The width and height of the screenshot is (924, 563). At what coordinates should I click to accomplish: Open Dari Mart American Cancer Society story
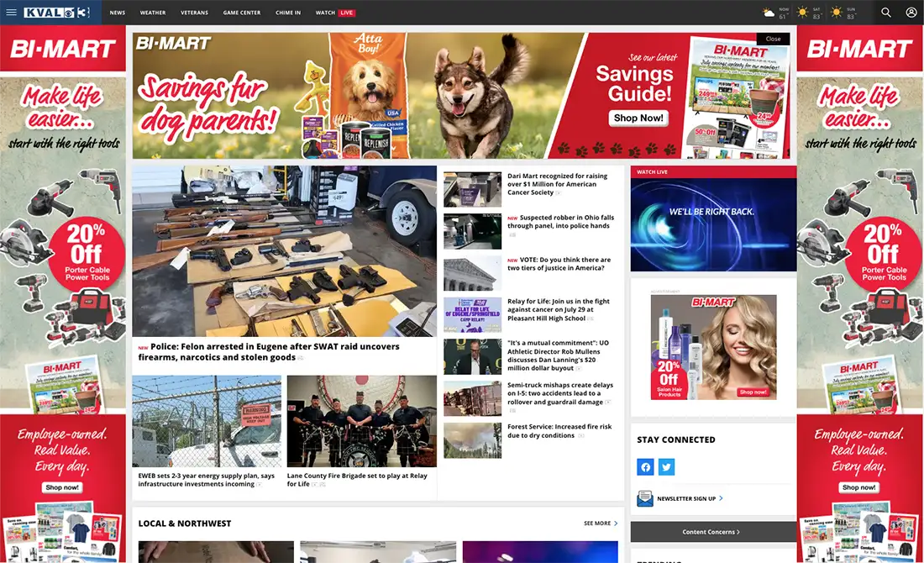[x=558, y=184]
